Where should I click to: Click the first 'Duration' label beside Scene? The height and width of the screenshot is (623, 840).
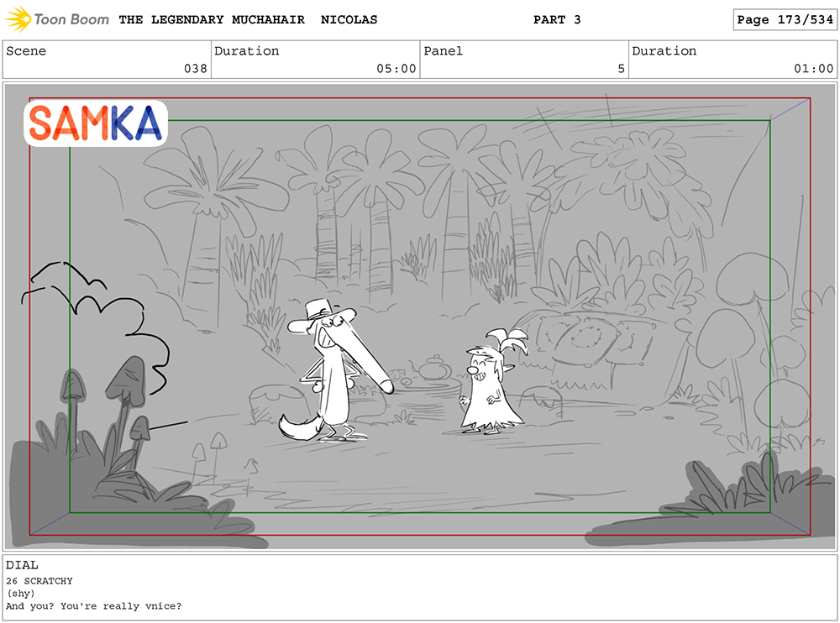[247, 51]
